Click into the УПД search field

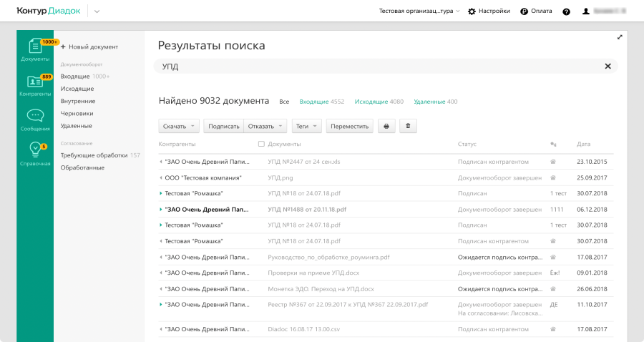coord(379,67)
